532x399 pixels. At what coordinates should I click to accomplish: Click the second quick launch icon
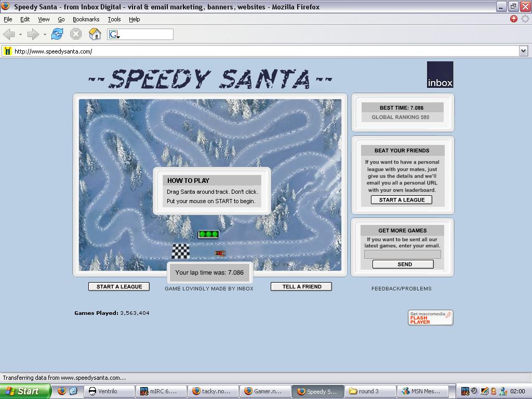point(73,391)
